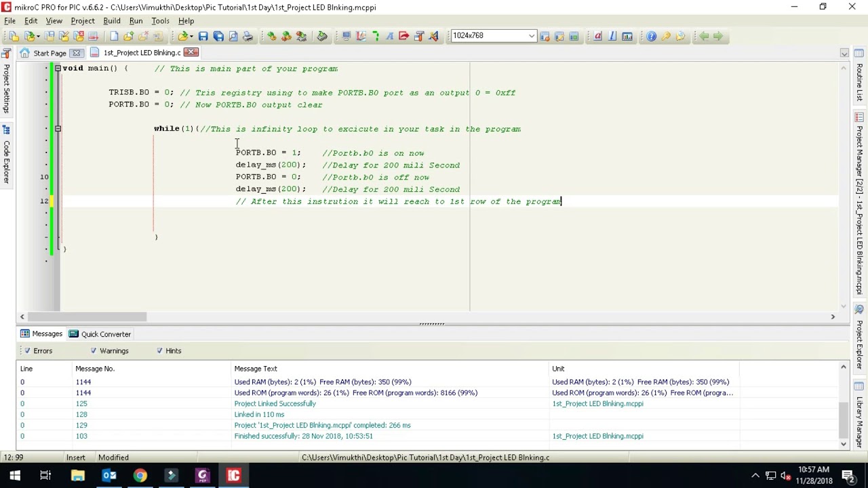Viewport: 868px width, 488px height.
Task: Click the Message Text column header
Action: tap(390, 369)
